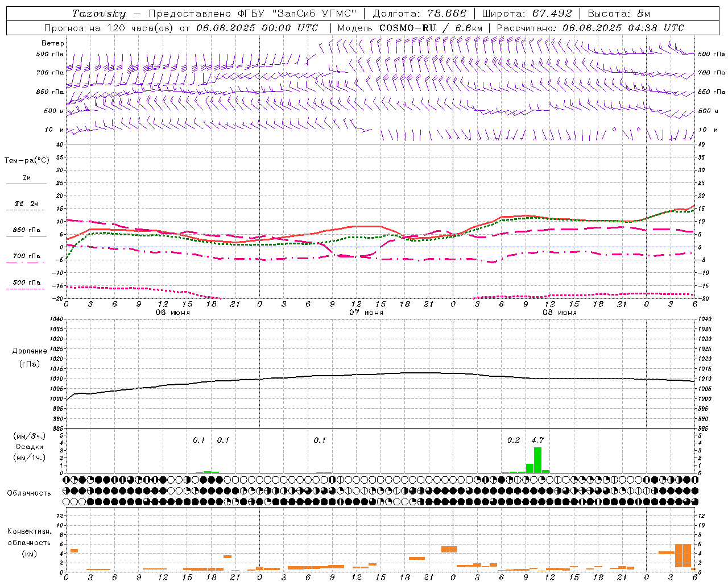Click the 'Td 2м' dew point legend entry
Screen dimensions: 728x582
coord(27,203)
